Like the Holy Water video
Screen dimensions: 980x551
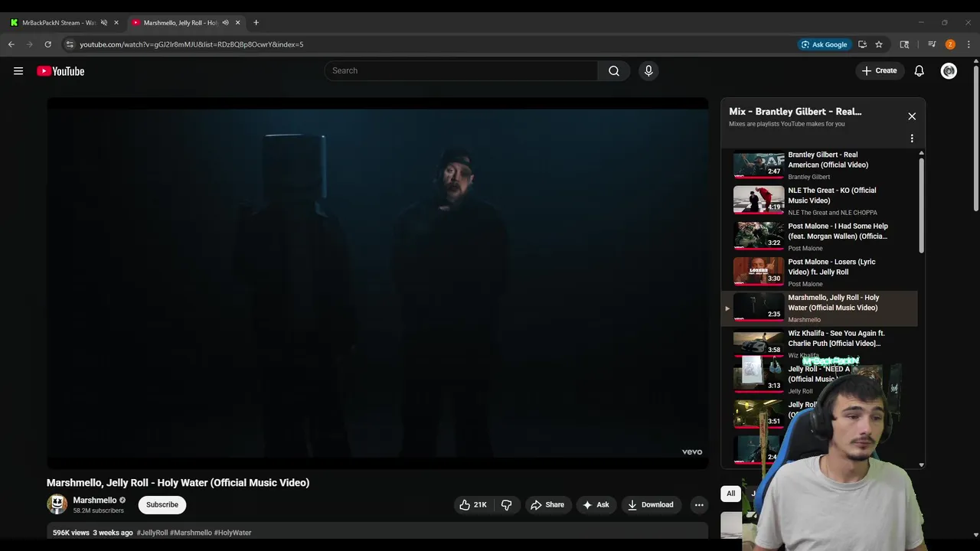tap(473, 504)
